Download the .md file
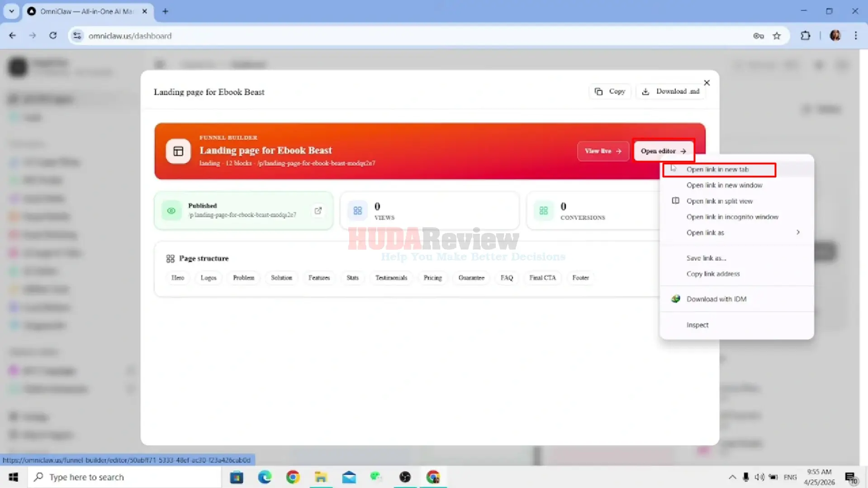This screenshot has width=868, height=488. pos(671,91)
